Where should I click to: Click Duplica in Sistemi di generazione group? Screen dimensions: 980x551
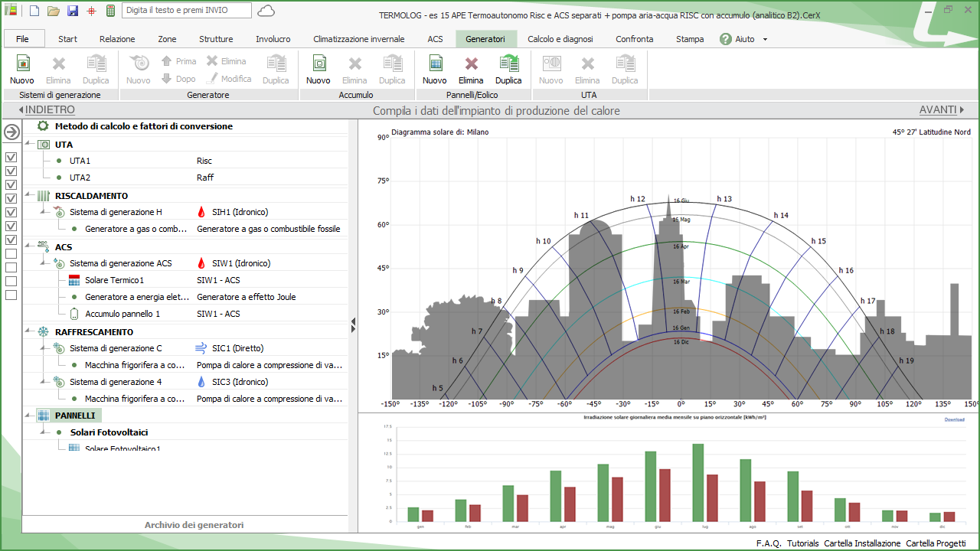coord(96,69)
